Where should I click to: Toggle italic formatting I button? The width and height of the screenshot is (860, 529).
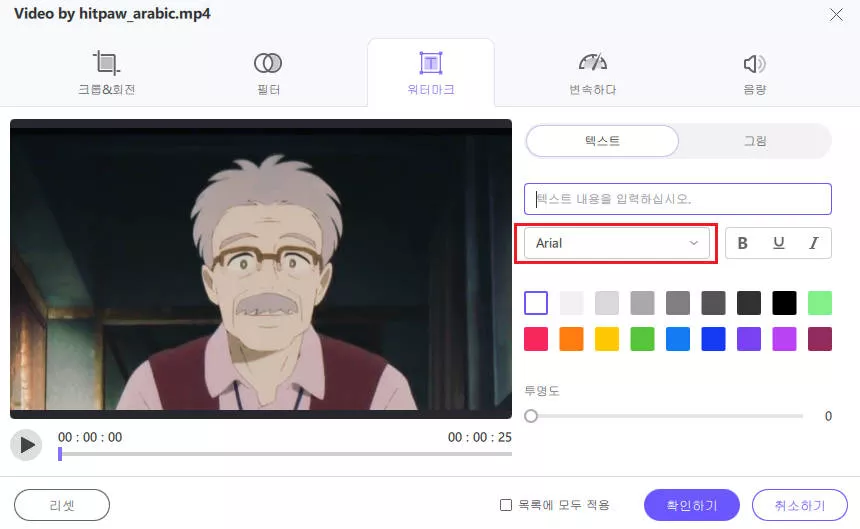click(814, 243)
